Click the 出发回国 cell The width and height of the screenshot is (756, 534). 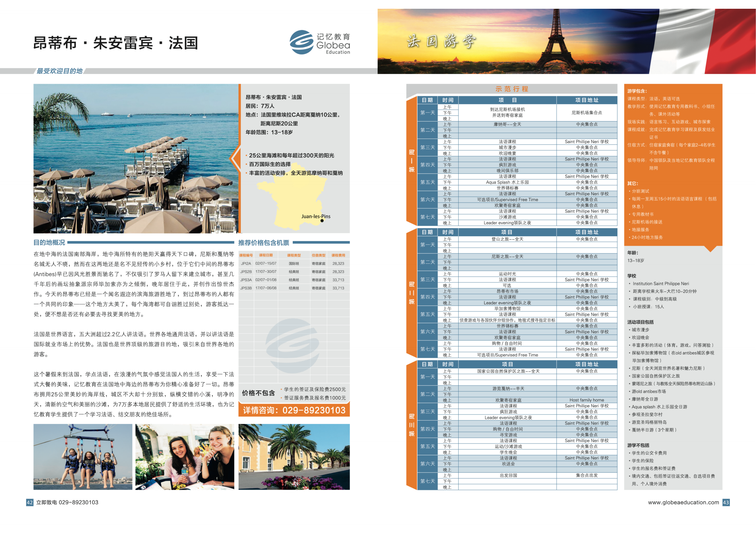(508, 475)
